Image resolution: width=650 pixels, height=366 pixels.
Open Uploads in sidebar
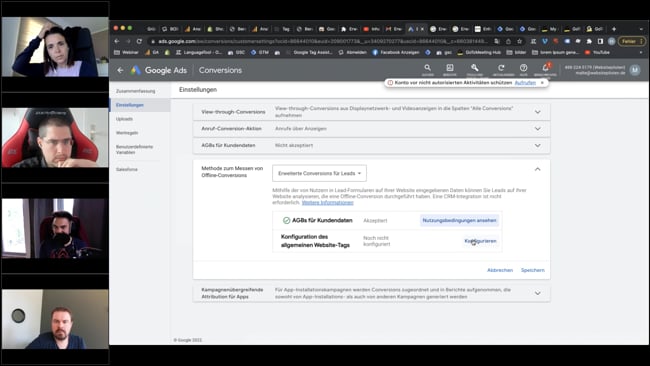pos(124,119)
